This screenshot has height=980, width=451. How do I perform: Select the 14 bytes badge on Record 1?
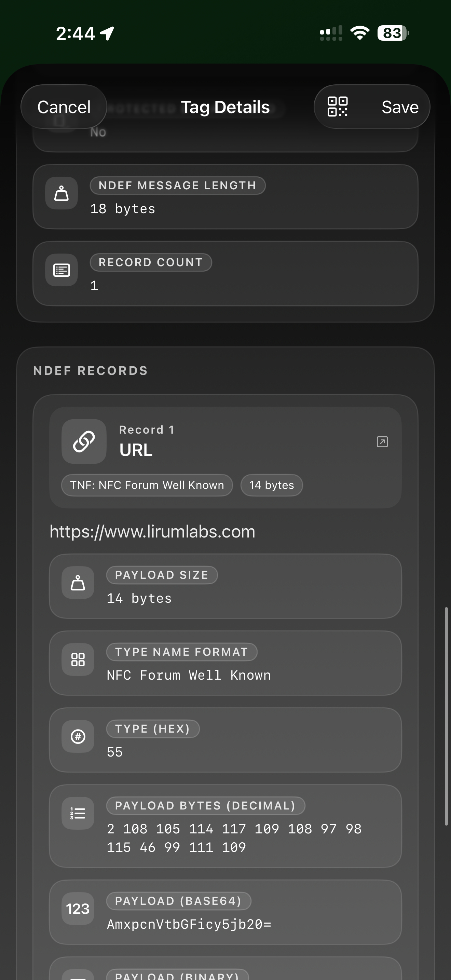click(x=271, y=485)
